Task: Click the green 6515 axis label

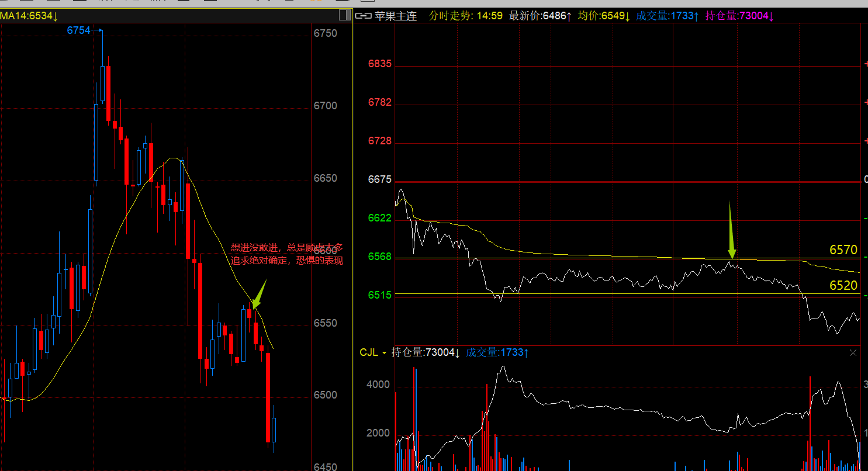Action: [380, 295]
